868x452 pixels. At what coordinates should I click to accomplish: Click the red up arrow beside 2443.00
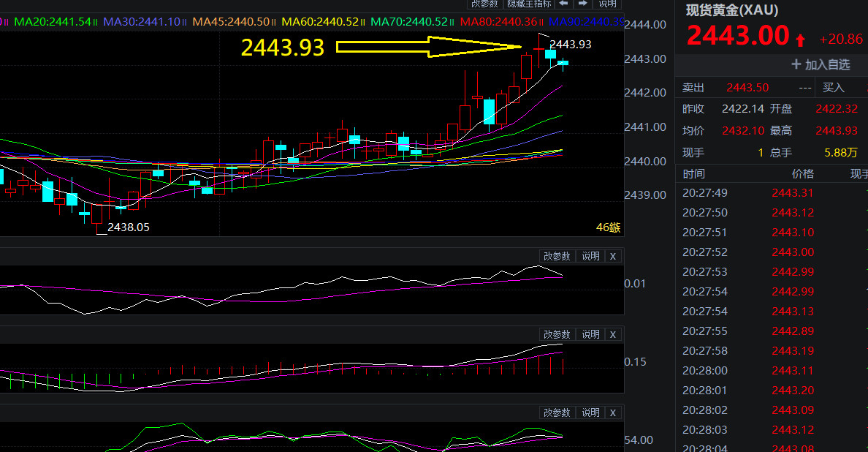(801, 39)
